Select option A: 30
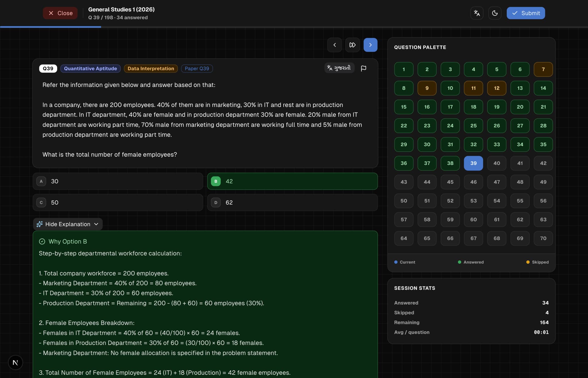 pos(118,181)
